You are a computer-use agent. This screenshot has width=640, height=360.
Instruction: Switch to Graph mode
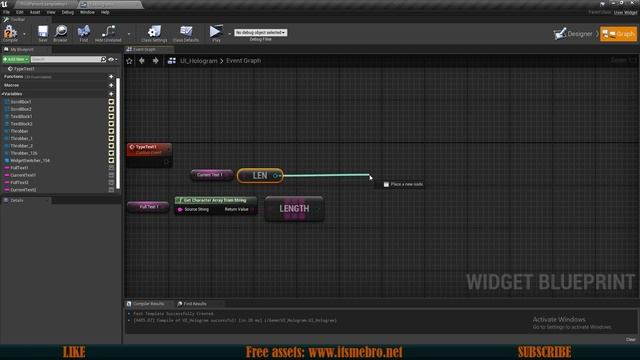tap(618, 34)
